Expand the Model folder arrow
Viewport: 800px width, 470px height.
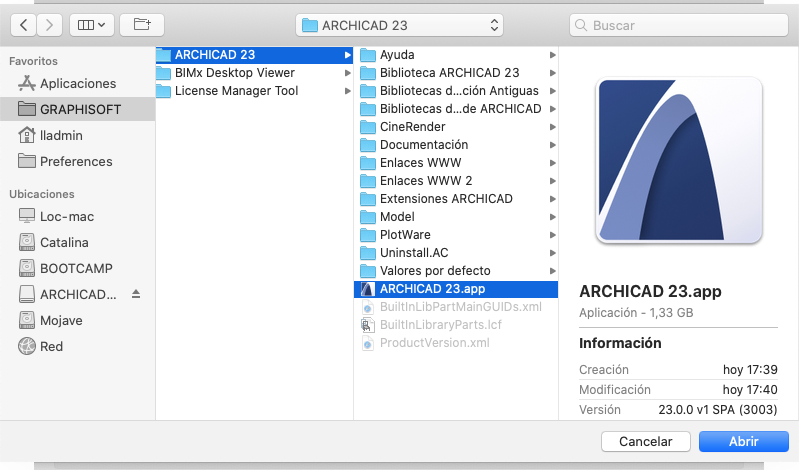tap(553, 217)
